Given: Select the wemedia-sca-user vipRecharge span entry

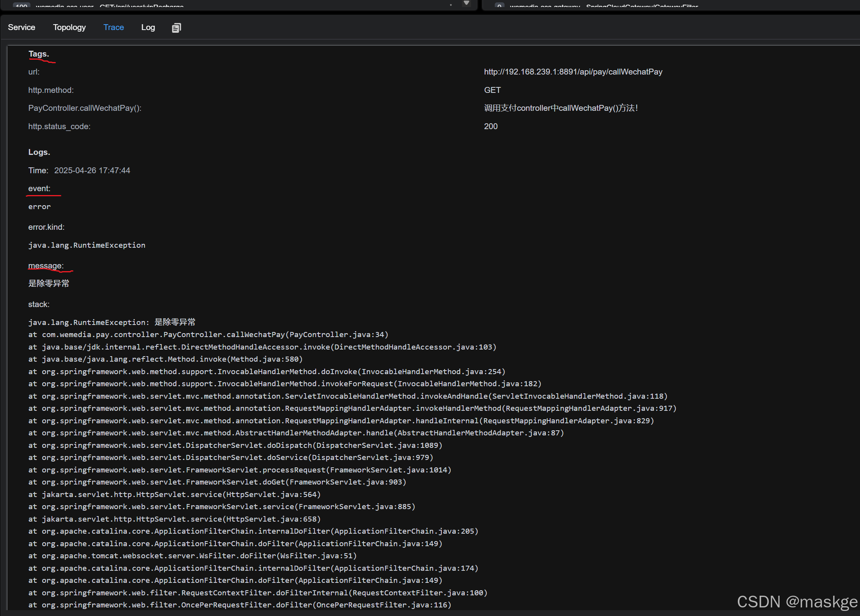Looking at the screenshot, I should [x=109, y=5].
